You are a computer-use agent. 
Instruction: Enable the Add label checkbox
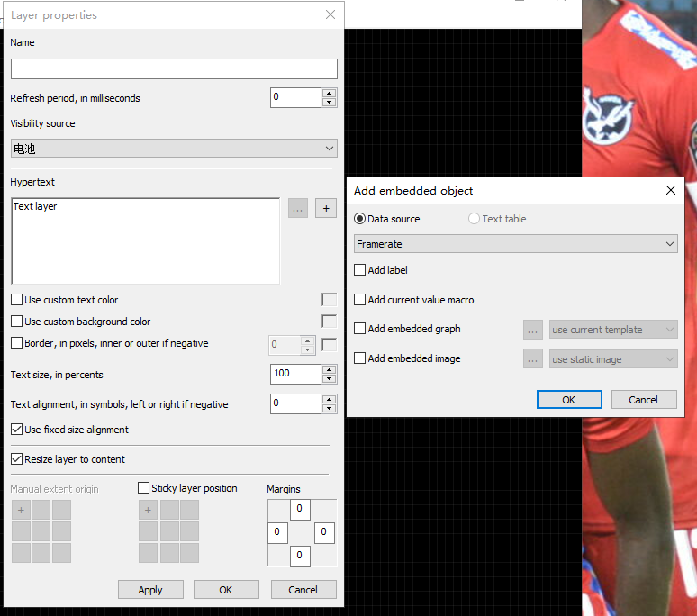pos(359,270)
